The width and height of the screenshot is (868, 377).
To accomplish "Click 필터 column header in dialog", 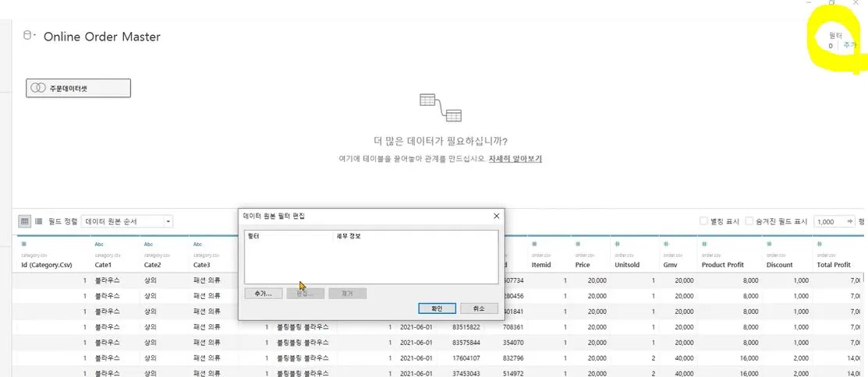I will [x=253, y=236].
